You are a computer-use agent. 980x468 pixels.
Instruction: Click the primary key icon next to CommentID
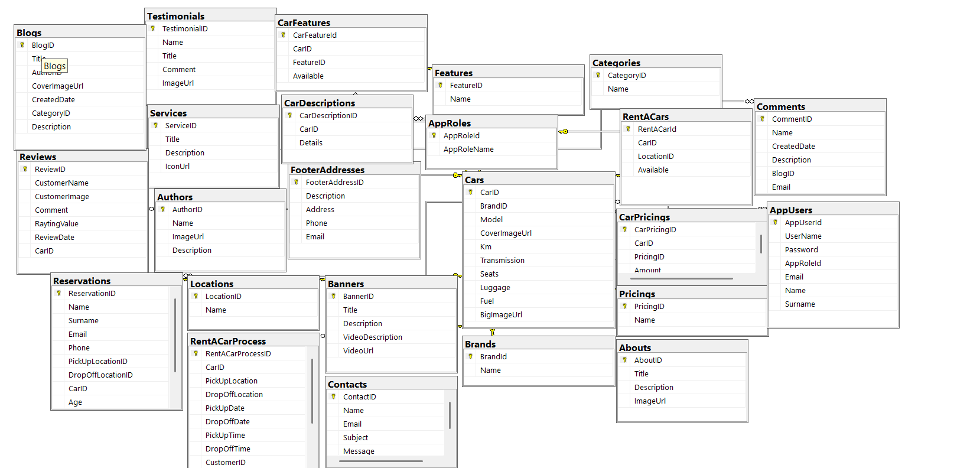click(x=763, y=119)
